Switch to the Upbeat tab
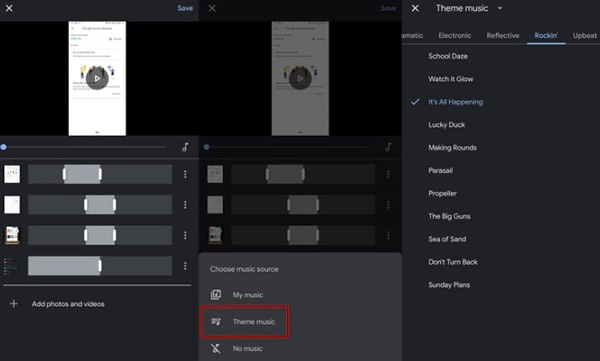 (x=585, y=36)
